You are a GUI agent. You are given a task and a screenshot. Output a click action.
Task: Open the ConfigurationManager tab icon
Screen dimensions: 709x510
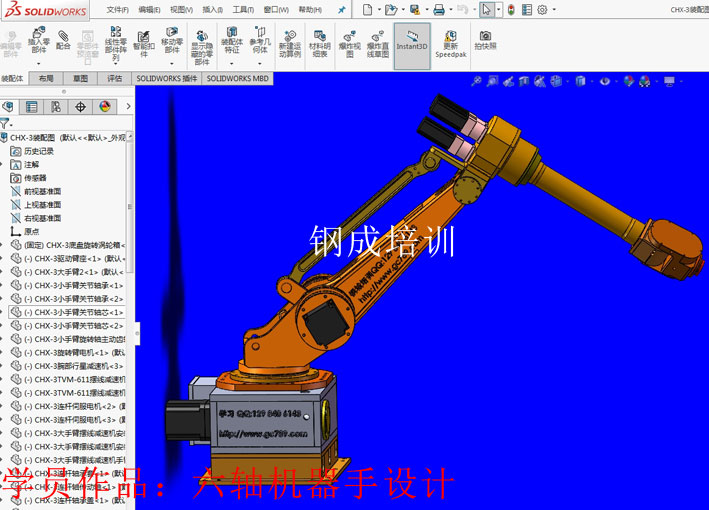click(56, 106)
